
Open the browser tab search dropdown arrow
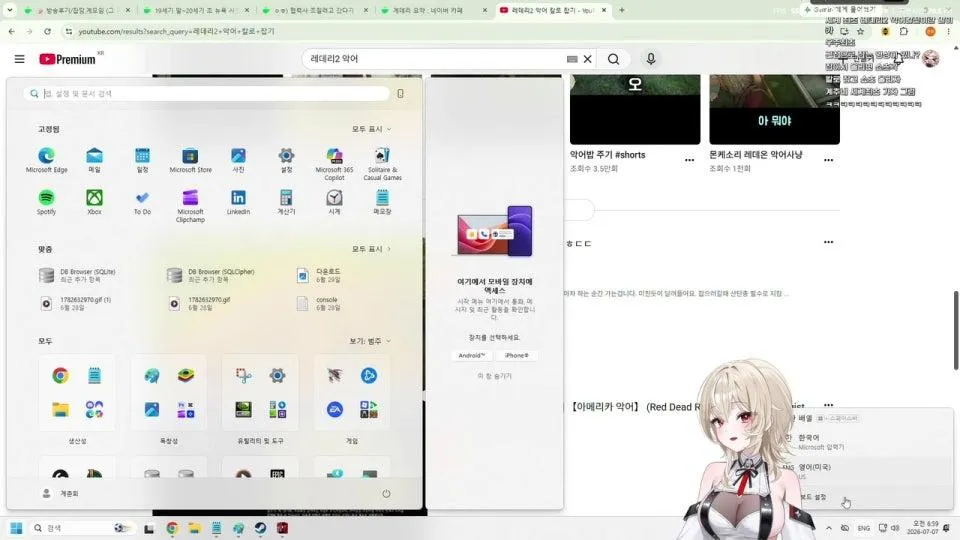[10, 10]
